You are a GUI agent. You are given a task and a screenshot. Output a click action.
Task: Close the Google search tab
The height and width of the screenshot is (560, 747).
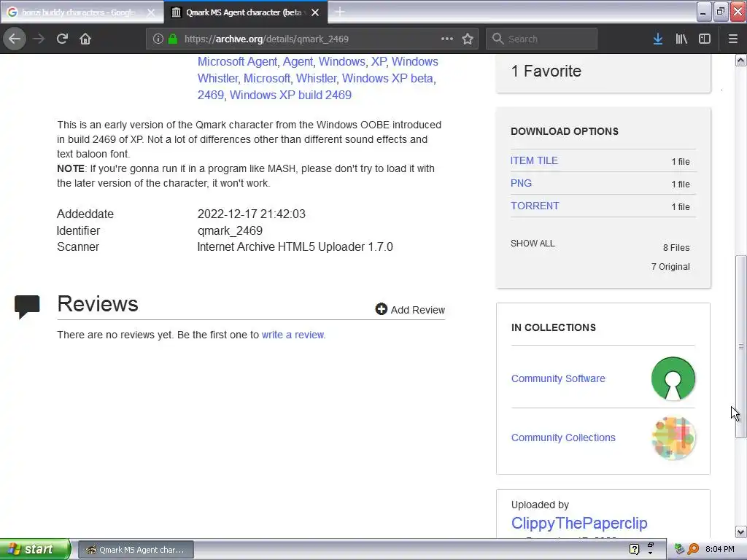point(150,12)
